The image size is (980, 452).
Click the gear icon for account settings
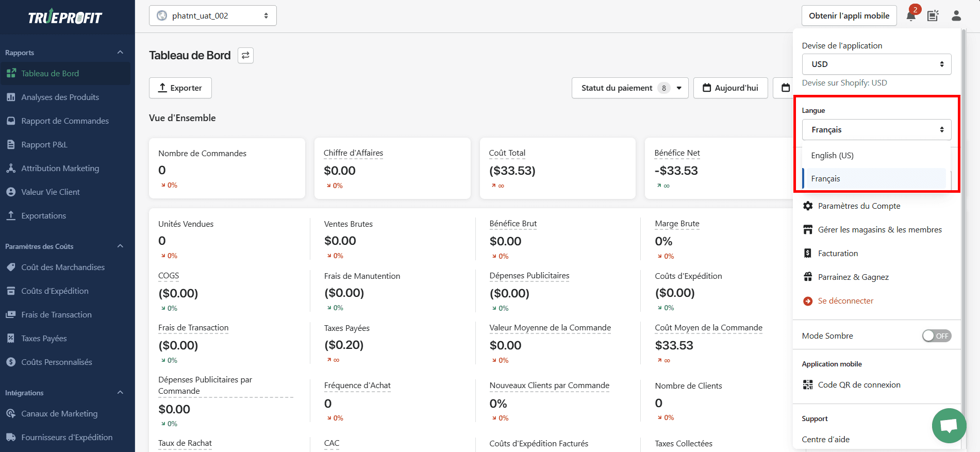[x=808, y=206]
